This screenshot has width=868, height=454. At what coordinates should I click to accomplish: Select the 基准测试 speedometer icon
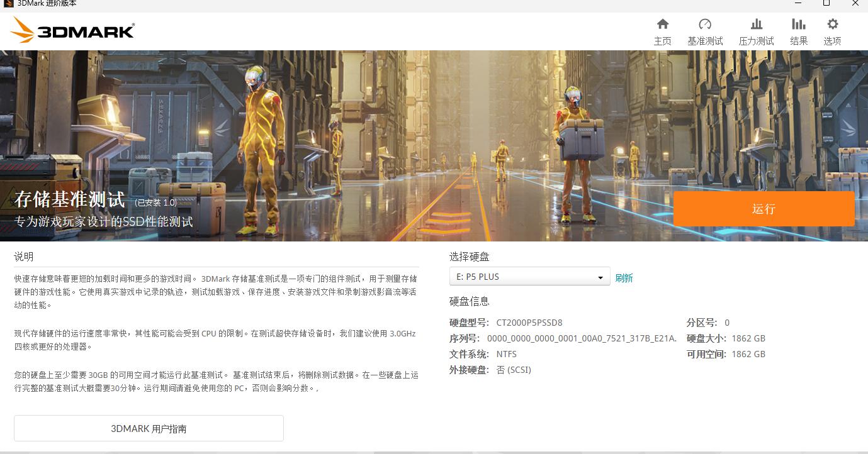pyautogui.click(x=705, y=24)
